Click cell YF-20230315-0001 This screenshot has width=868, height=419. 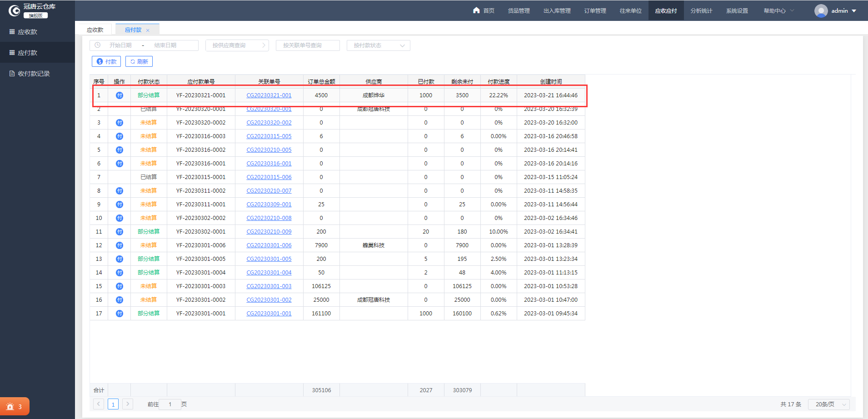pos(201,177)
